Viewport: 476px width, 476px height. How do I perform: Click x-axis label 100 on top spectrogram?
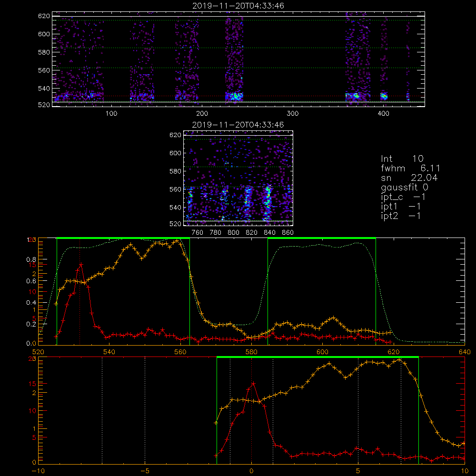click(x=111, y=114)
